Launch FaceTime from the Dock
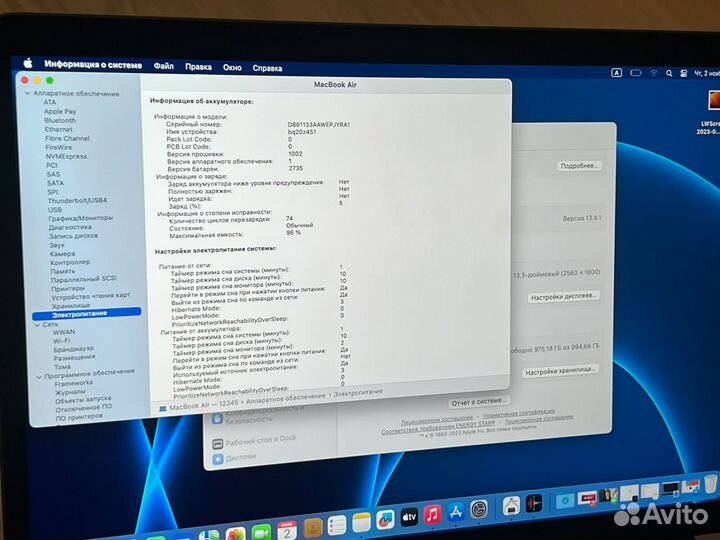Image resolution: width=720 pixels, height=540 pixels. (261, 532)
